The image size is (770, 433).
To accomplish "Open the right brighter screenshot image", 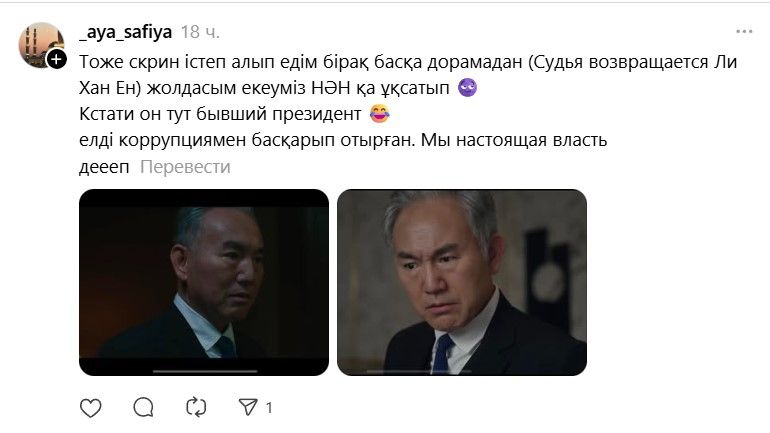I will pos(462,282).
